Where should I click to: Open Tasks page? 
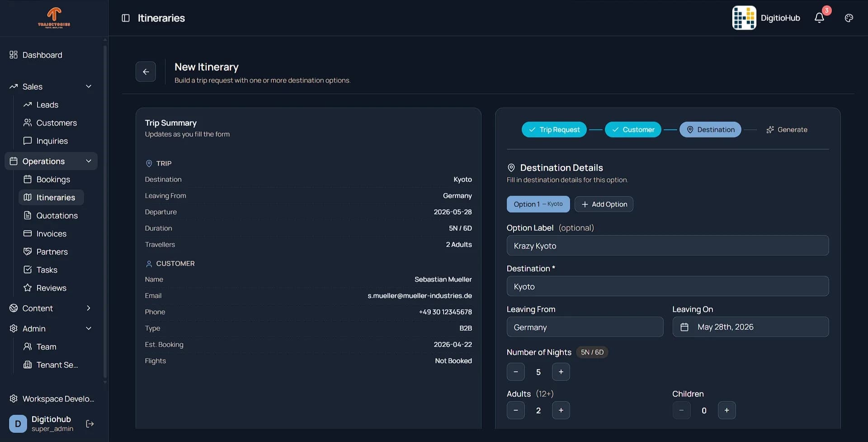[x=47, y=270]
